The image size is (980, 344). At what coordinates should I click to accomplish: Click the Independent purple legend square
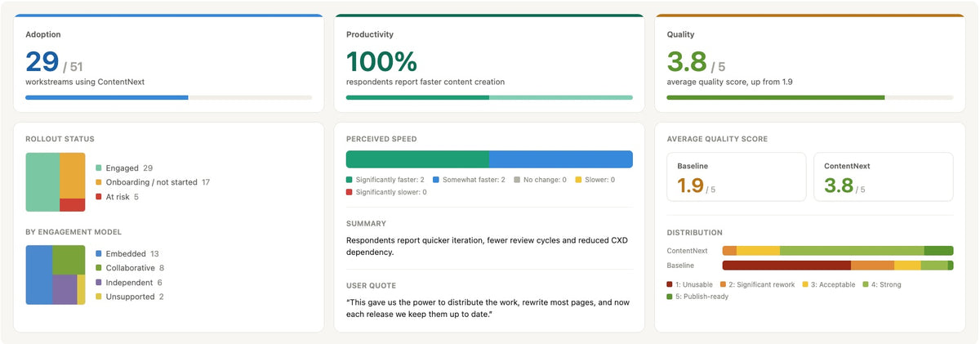pyautogui.click(x=99, y=282)
